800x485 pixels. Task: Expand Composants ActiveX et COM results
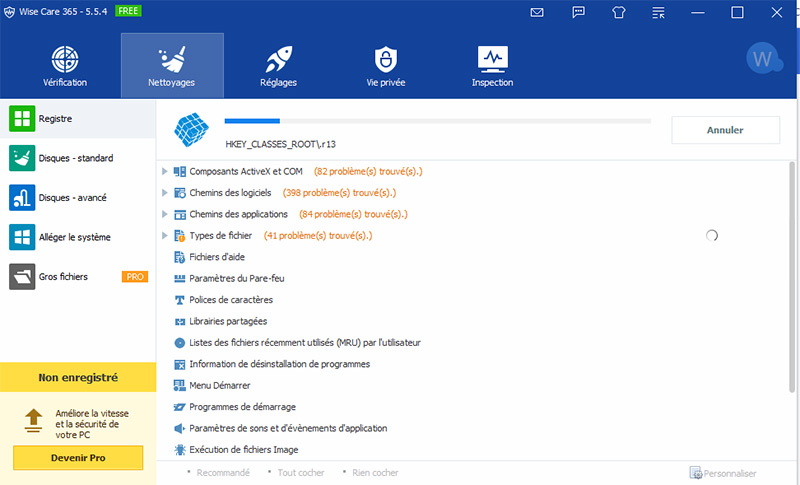click(164, 171)
